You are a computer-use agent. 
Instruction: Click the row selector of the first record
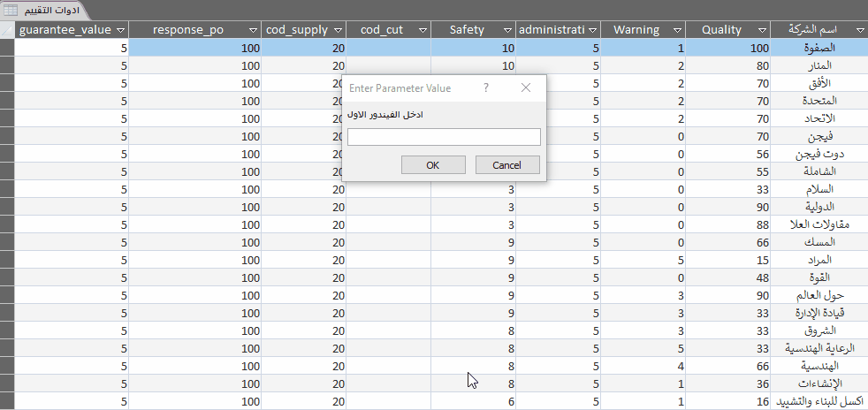click(7, 48)
